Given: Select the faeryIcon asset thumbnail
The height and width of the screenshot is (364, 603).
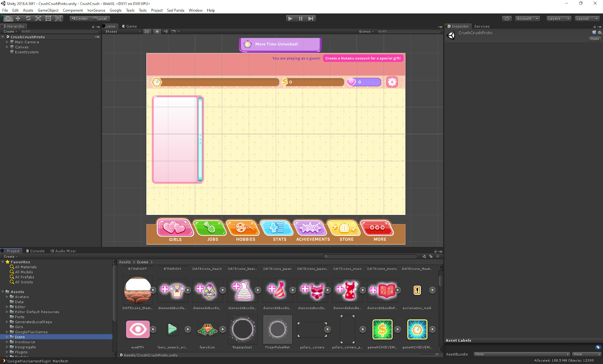Looking at the screenshot, I should [207, 329].
